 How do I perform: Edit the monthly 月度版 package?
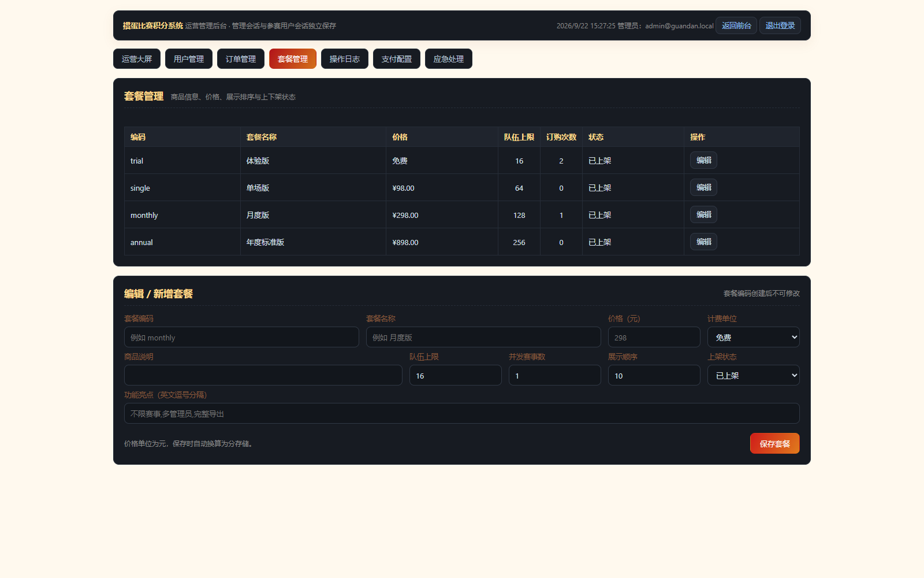point(703,214)
